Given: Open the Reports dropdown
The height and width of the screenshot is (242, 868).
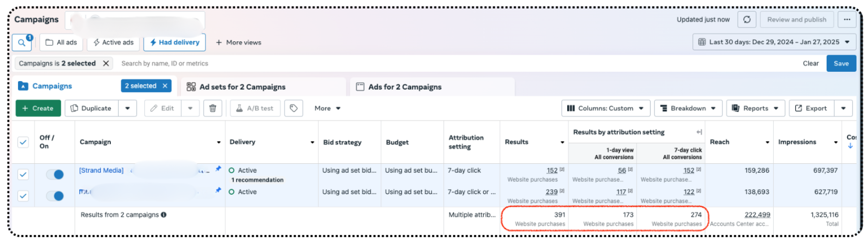Looking at the screenshot, I should tap(755, 108).
